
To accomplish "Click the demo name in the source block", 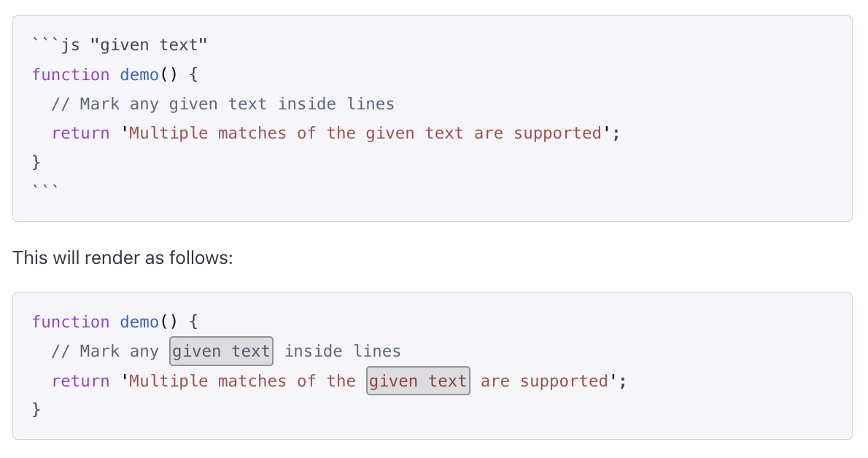I will (x=139, y=74).
